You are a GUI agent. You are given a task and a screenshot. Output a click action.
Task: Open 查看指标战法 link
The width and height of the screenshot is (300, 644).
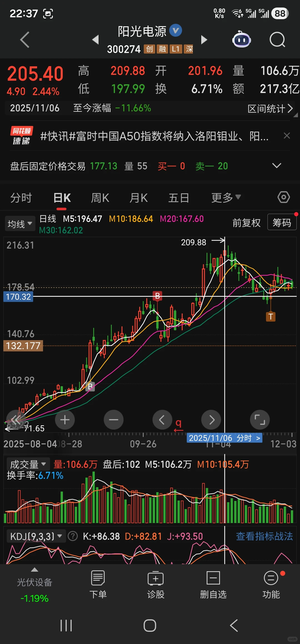[264, 536]
